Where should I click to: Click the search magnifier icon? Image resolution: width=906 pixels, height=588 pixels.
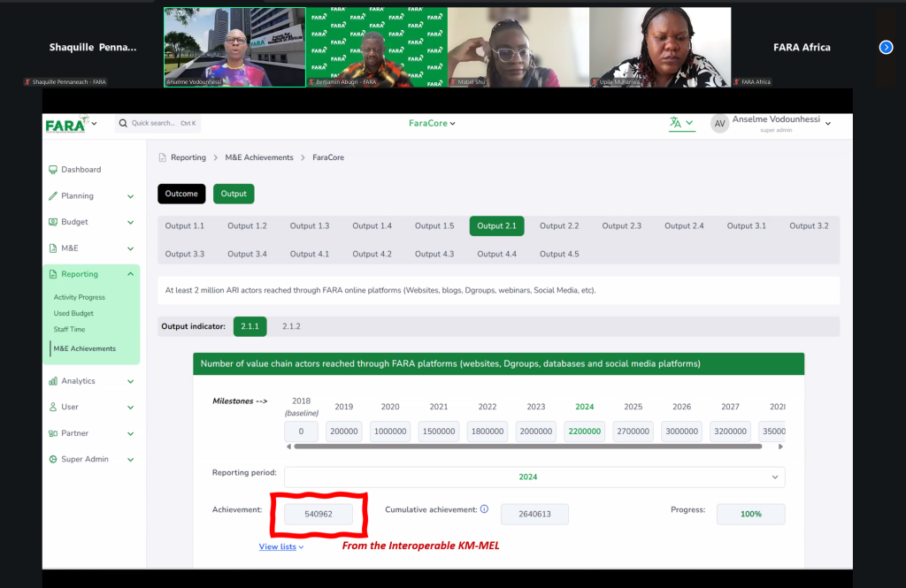[123, 123]
